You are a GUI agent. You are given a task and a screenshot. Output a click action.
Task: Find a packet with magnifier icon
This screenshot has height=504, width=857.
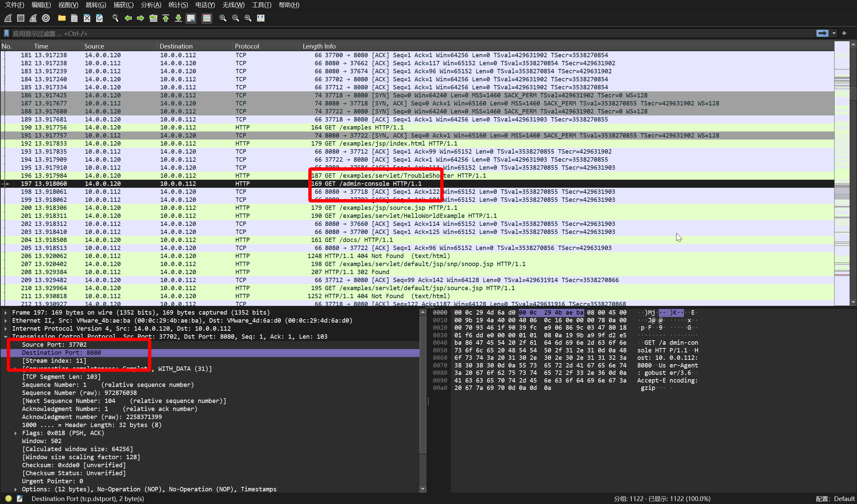coord(115,18)
